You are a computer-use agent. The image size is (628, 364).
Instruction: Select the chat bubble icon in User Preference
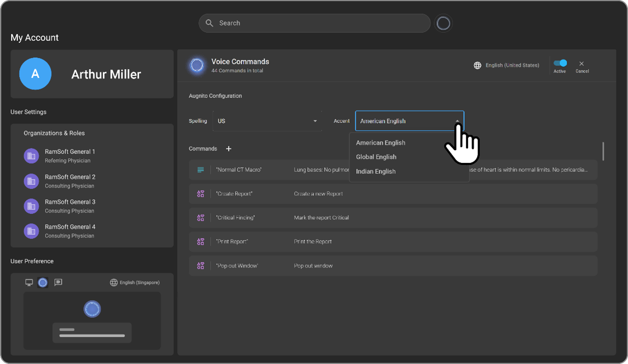pyautogui.click(x=58, y=283)
